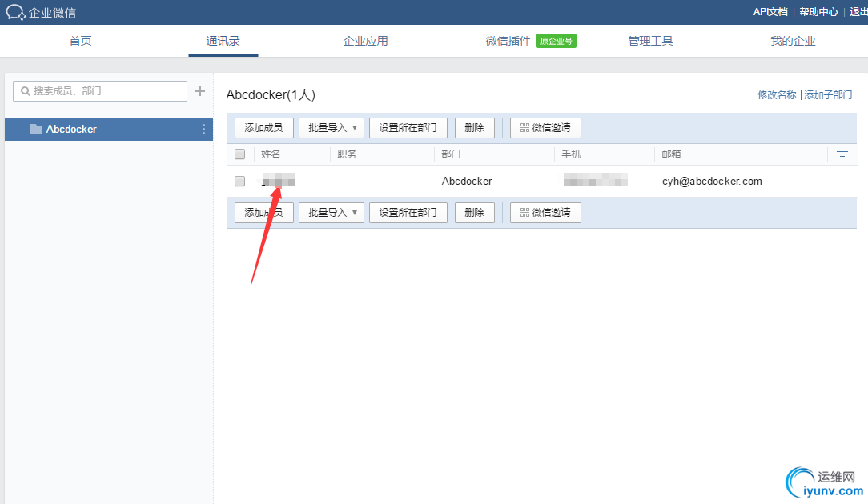Click the 企业微信 logo icon

tap(15, 12)
